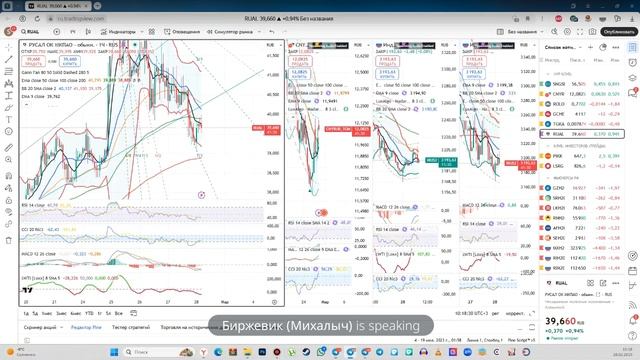Select the 1Д date range

point(26,313)
